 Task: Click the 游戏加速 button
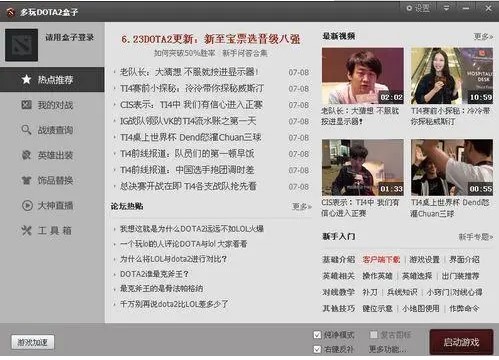[33, 342]
